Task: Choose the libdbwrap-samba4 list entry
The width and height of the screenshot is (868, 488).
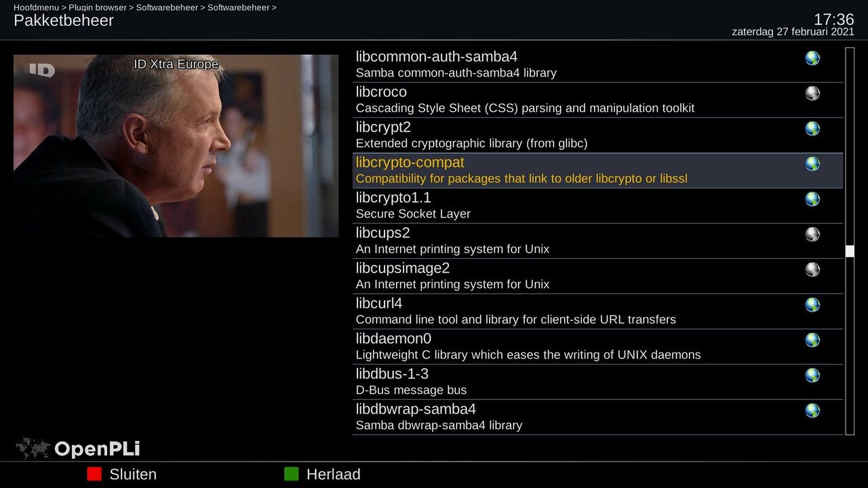Action: (x=597, y=417)
